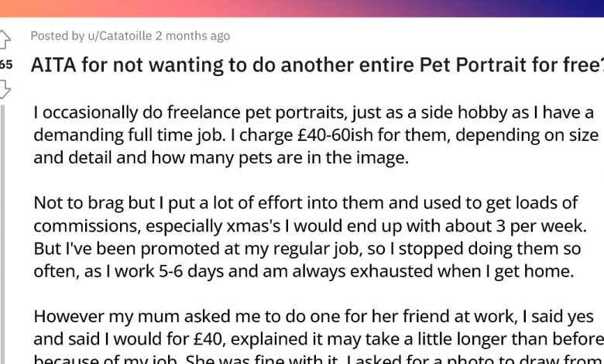Click the line starting 'However my mum asked'
The width and height of the screenshot is (604, 364).
click(x=314, y=317)
